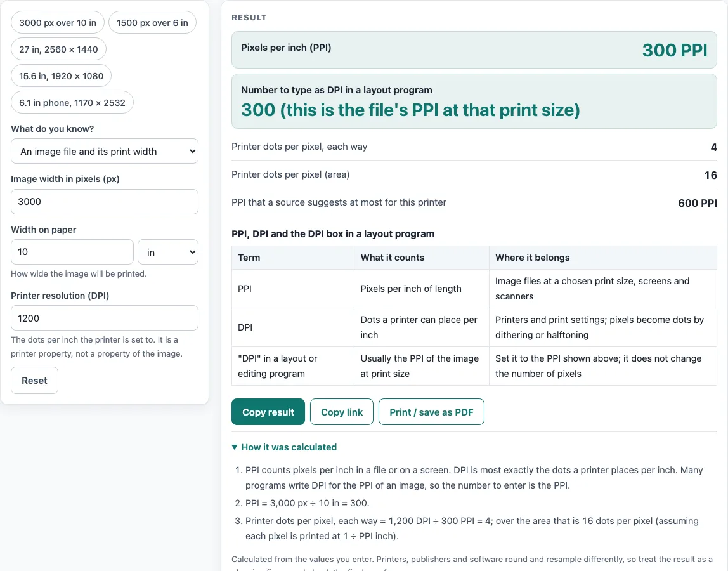Image resolution: width=728 pixels, height=571 pixels.
Task: Reset the calculator form
Action: pos(34,381)
